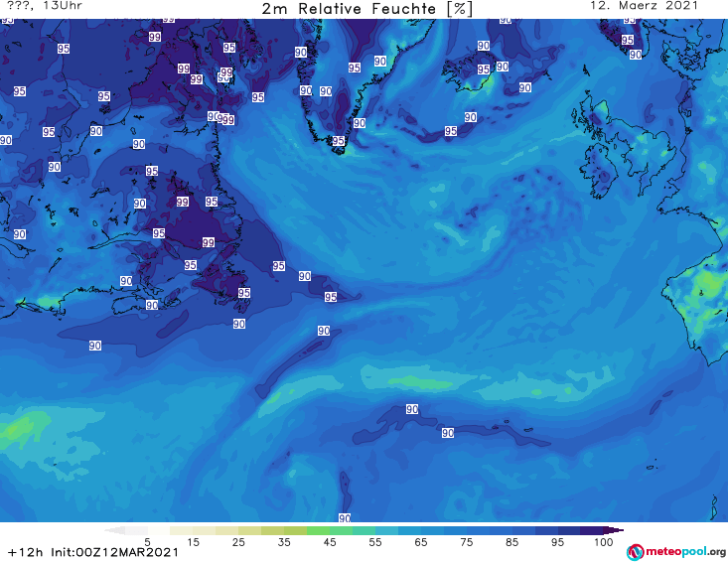
Task: Select the date text '12. Maerz 2021'
Action: coord(644,6)
